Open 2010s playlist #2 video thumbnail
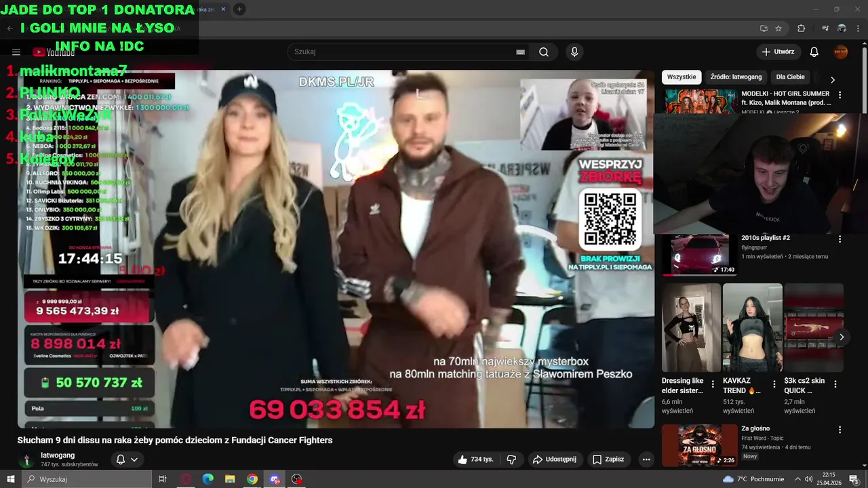This screenshot has width=868, height=488. pos(700,256)
